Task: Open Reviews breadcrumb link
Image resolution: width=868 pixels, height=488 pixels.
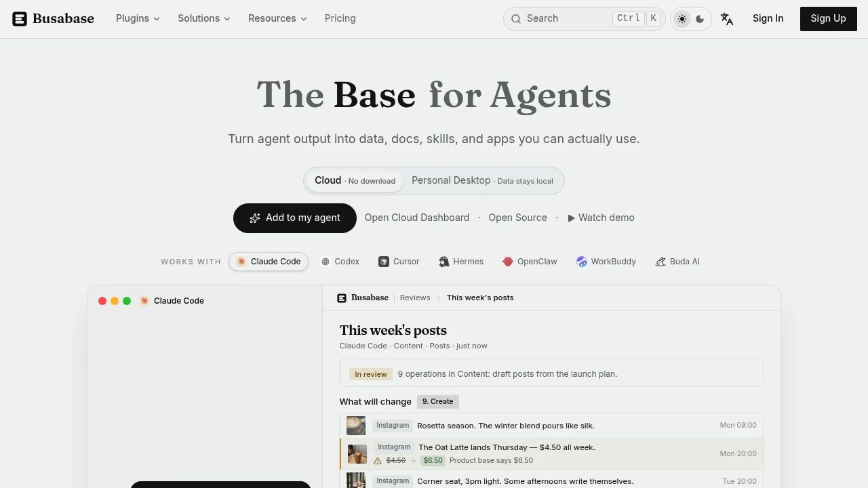Action: [x=415, y=298]
